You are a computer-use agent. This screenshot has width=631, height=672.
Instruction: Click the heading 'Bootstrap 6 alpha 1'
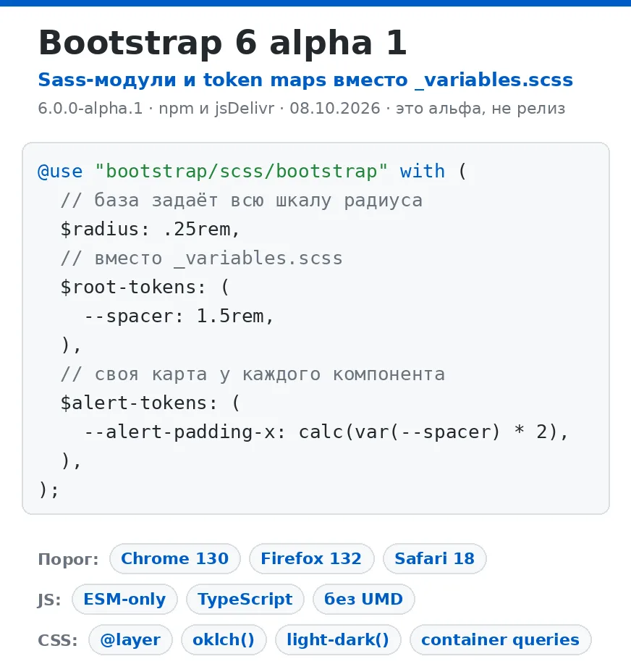(222, 43)
